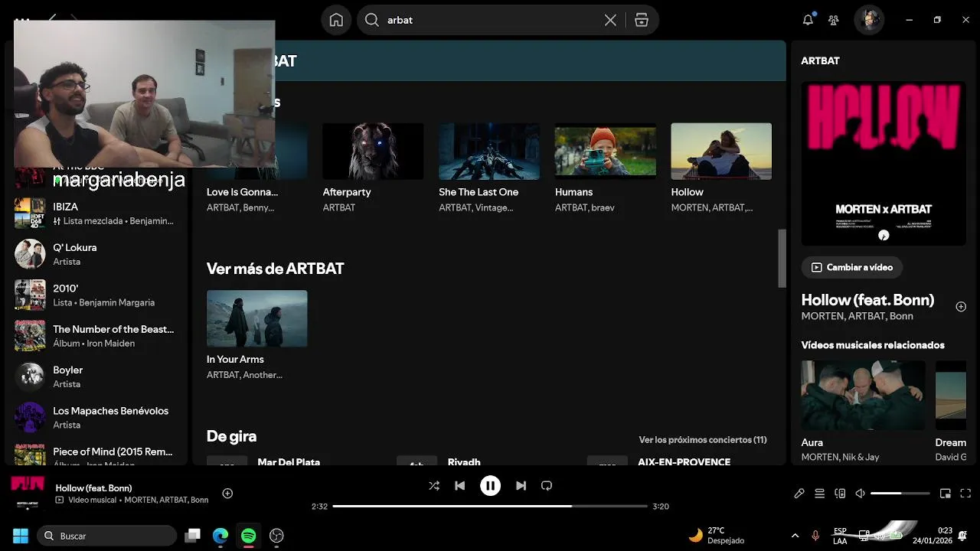Open Connect to a device
The image size is (980, 551).
840,494
